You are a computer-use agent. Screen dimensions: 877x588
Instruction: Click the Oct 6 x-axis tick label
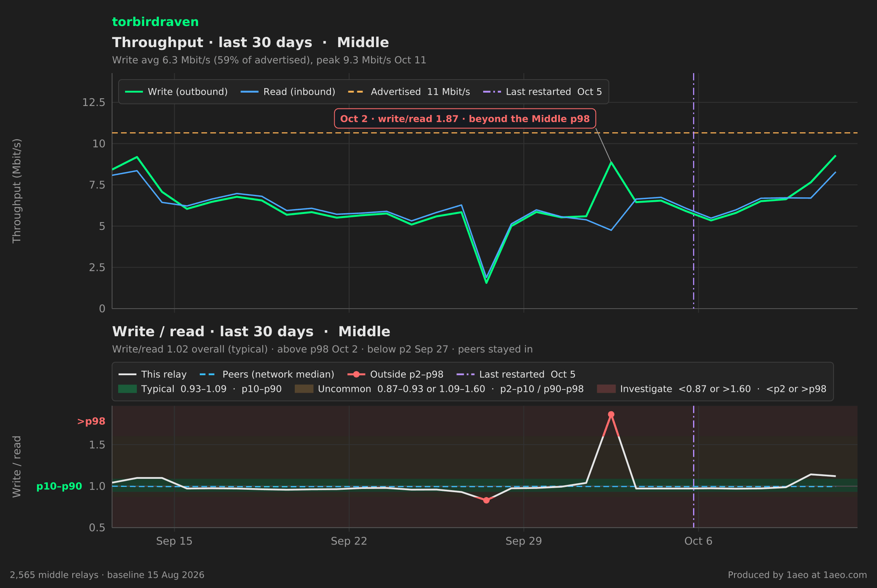click(x=698, y=541)
